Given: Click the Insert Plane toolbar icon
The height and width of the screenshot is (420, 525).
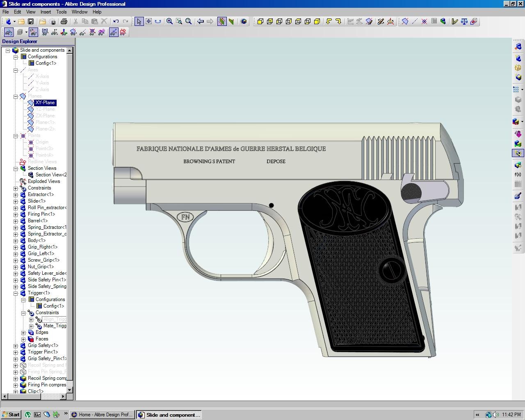Looking at the screenshot, I should [405, 21].
